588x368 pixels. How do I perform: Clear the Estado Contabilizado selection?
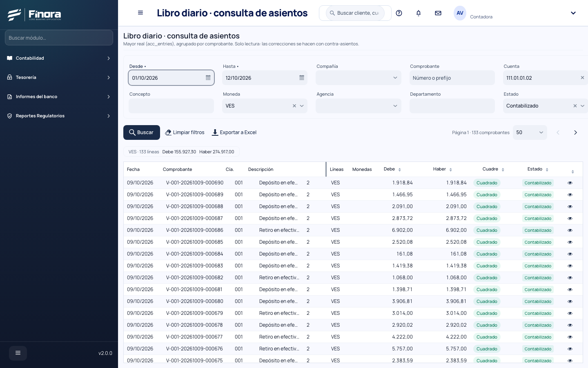coord(575,106)
